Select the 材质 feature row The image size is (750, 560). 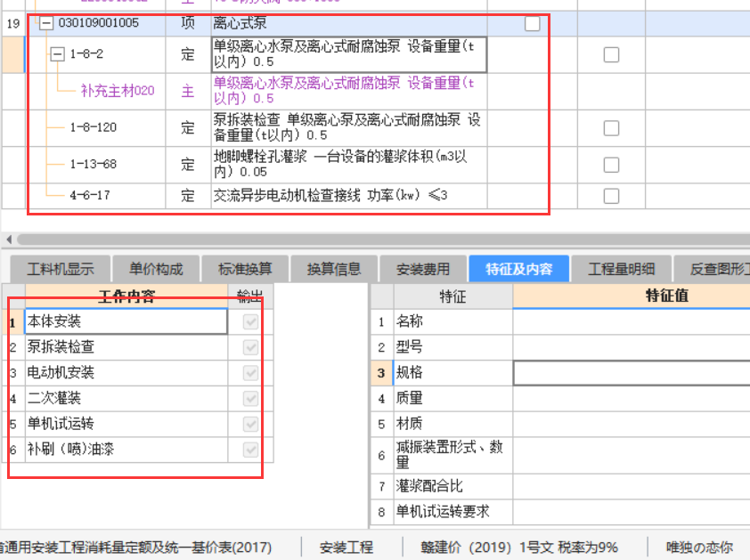click(453, 424)
